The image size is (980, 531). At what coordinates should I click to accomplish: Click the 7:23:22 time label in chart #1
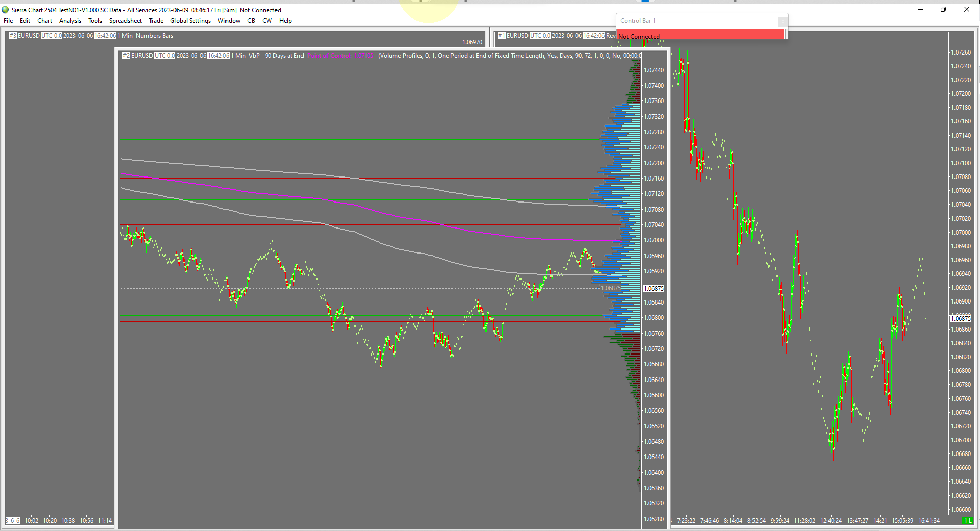point(686,521)
